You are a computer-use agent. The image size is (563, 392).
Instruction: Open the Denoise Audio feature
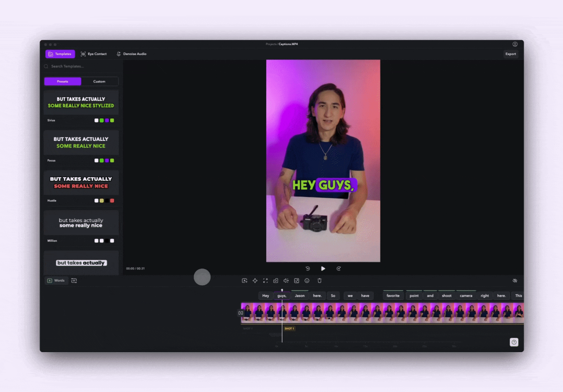[131, 54]
